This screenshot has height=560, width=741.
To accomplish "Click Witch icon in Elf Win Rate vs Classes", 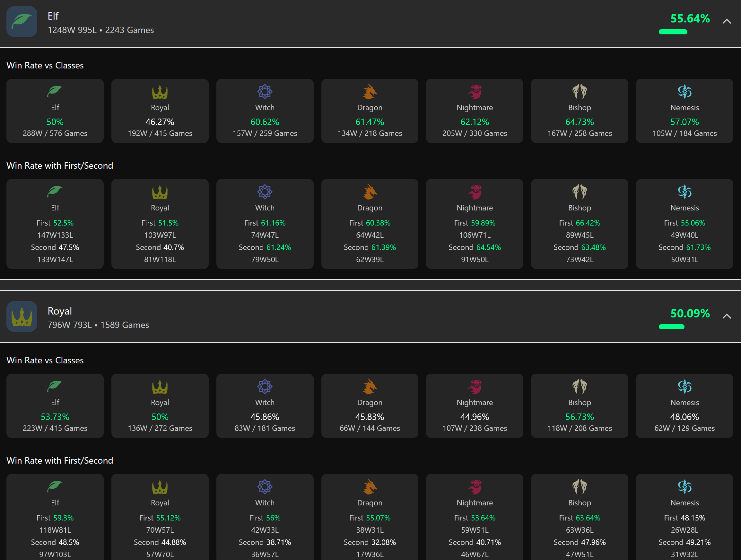I will [265, 92].
